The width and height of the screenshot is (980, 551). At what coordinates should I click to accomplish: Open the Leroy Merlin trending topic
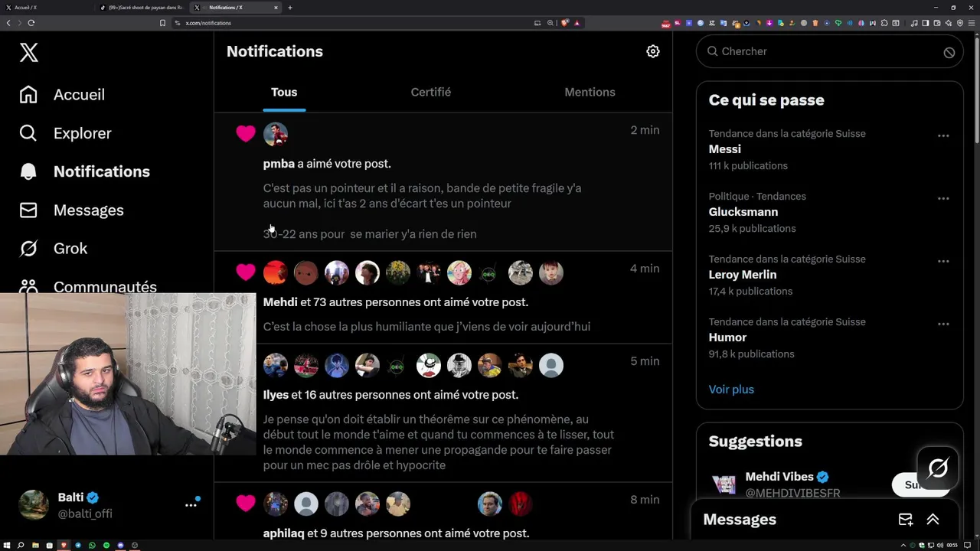743,275
